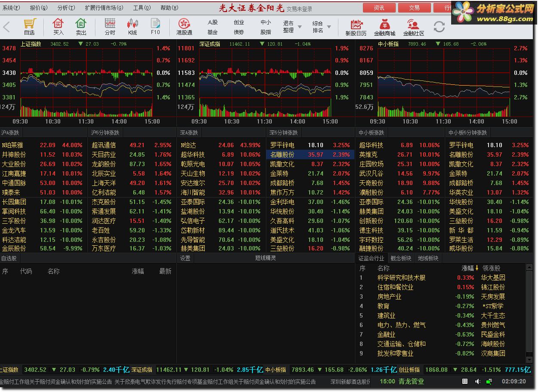Click the 自选股 panel tab

coord(9,258)
